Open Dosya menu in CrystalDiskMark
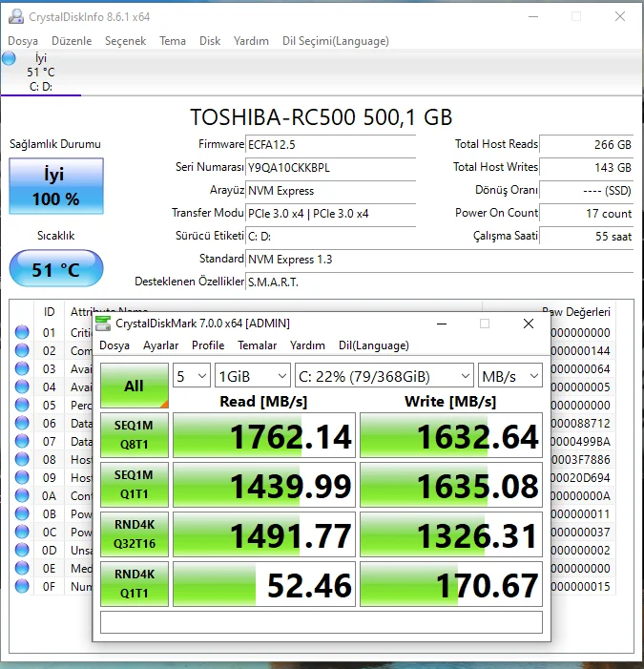Viewport: 644px width, 669px height. coord(114,345)
